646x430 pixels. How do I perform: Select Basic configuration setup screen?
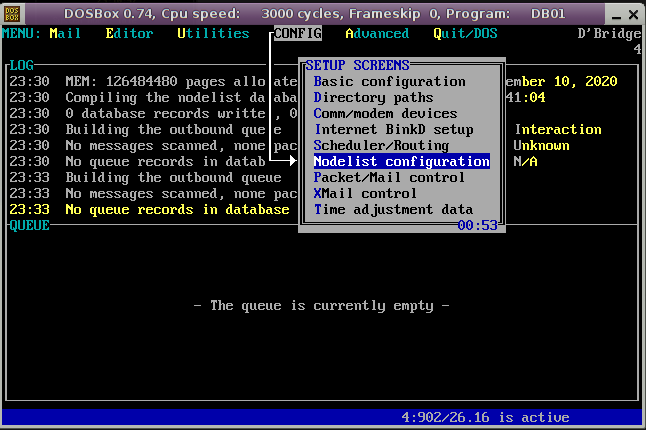point(389,81)
